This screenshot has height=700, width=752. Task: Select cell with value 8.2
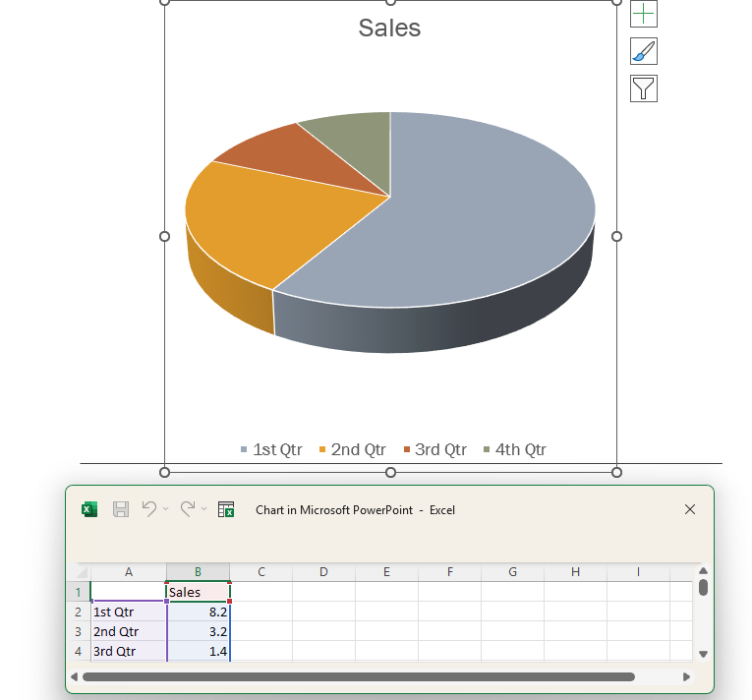(198, 612)
